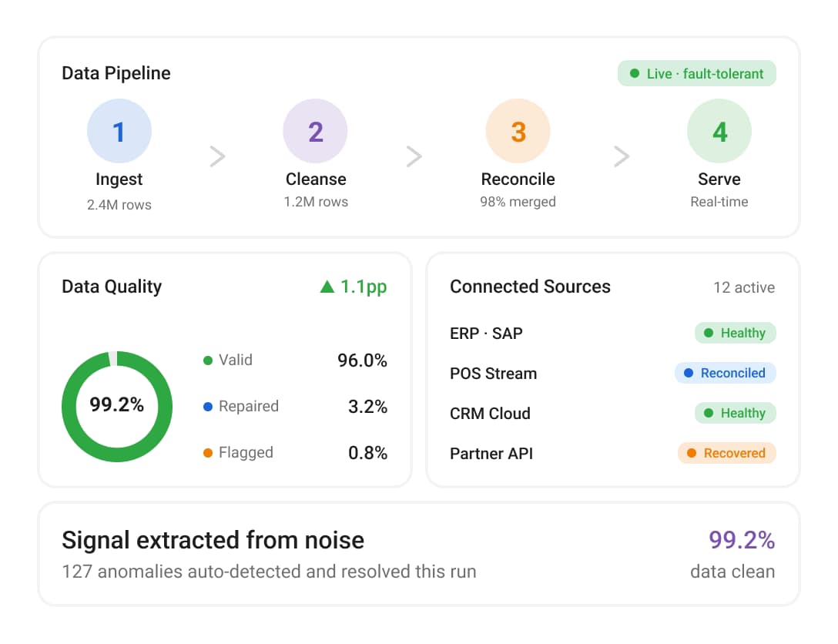
Task: Click the Live fault-tolerant status badge
Action: (697, 73)
